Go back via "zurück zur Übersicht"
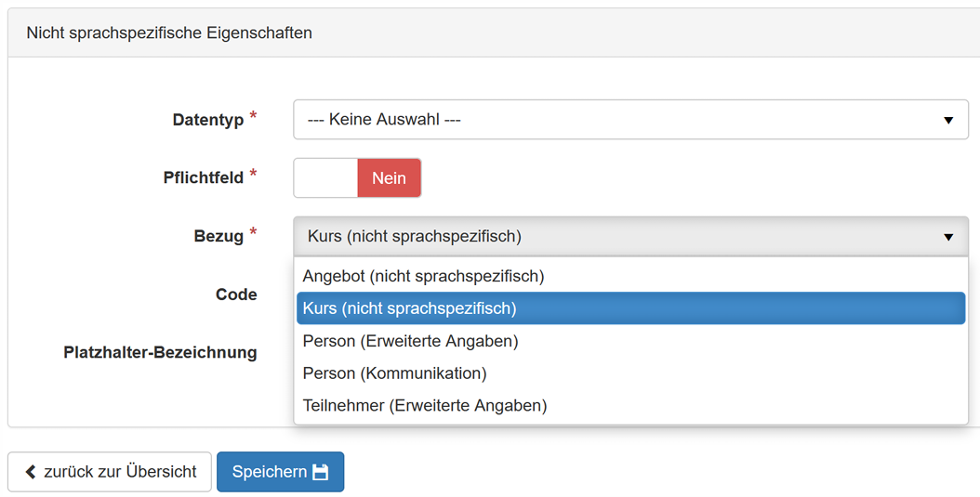Image resolution: width=980 pixels, height=497 pixels. (x=110, y=472)
